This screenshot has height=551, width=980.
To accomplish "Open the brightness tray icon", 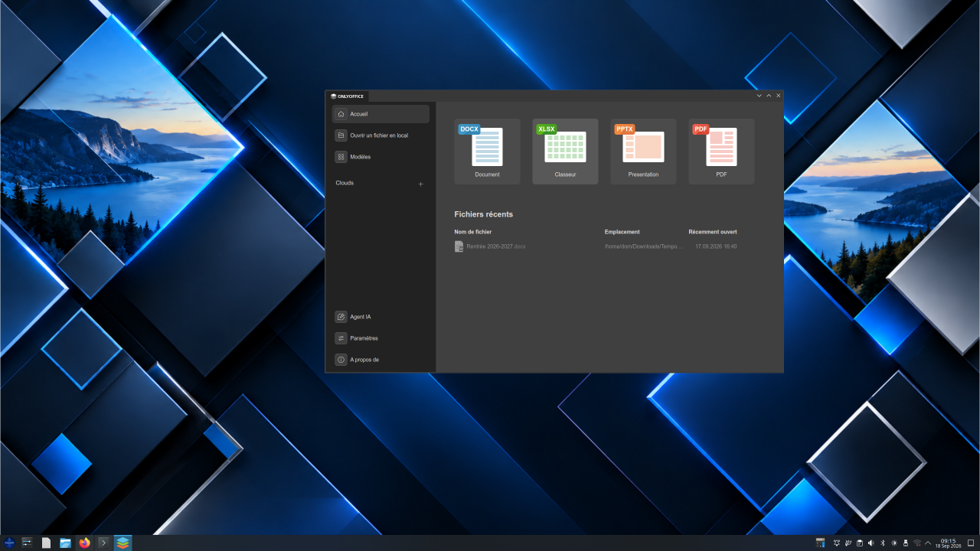I will [x=894, y=543].
